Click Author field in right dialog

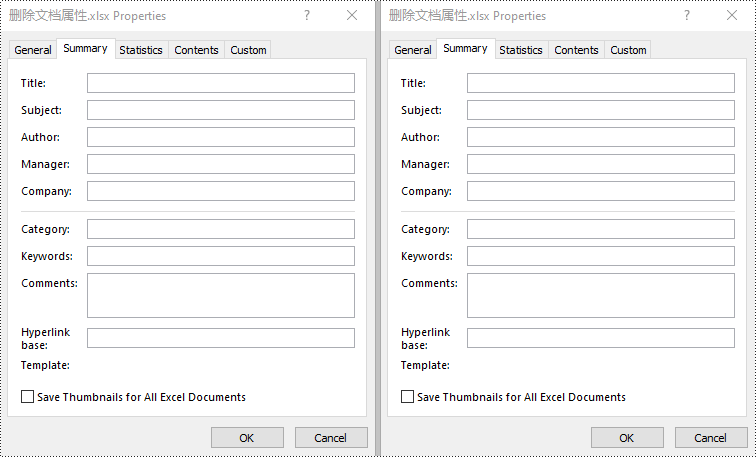click(601, 137)
